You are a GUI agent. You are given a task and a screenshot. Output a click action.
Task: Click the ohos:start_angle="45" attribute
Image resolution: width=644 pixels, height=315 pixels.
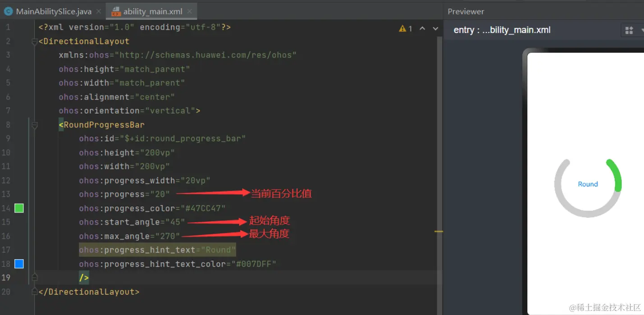pos(132,222)
